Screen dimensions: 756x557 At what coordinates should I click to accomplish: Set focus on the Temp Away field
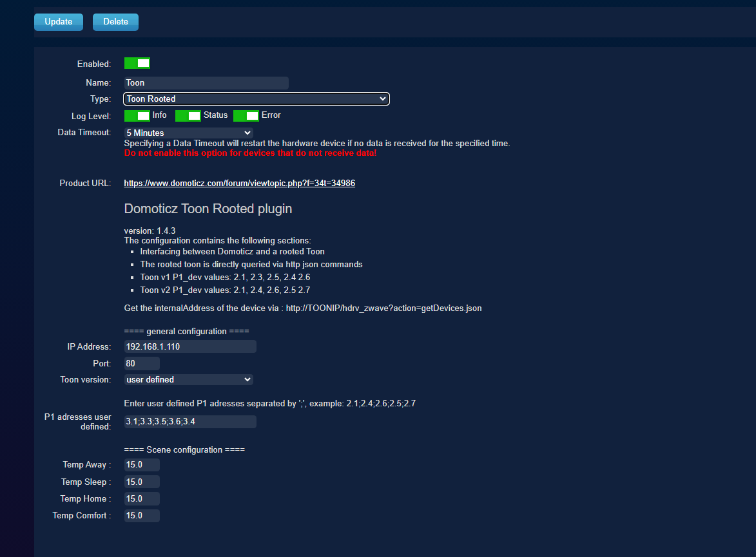(x=142, y=464)
